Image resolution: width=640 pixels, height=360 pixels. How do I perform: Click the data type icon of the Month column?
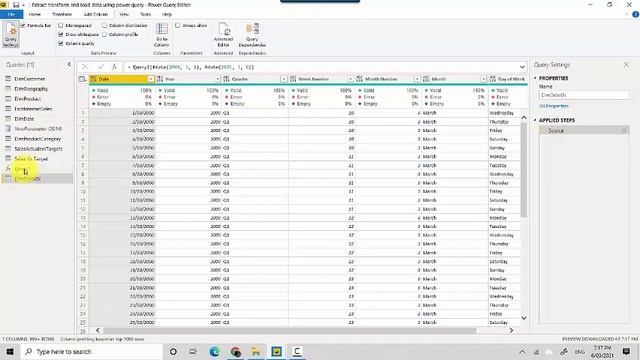[x=426, y=79]
